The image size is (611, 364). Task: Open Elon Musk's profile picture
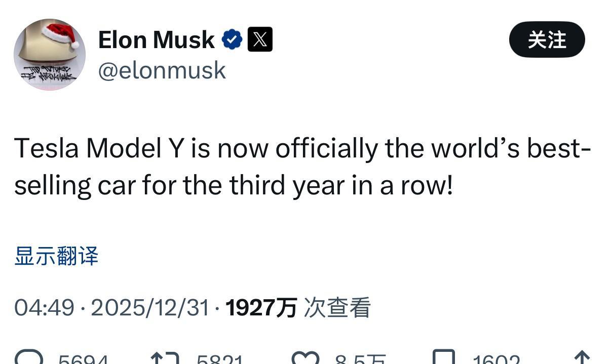49,54
